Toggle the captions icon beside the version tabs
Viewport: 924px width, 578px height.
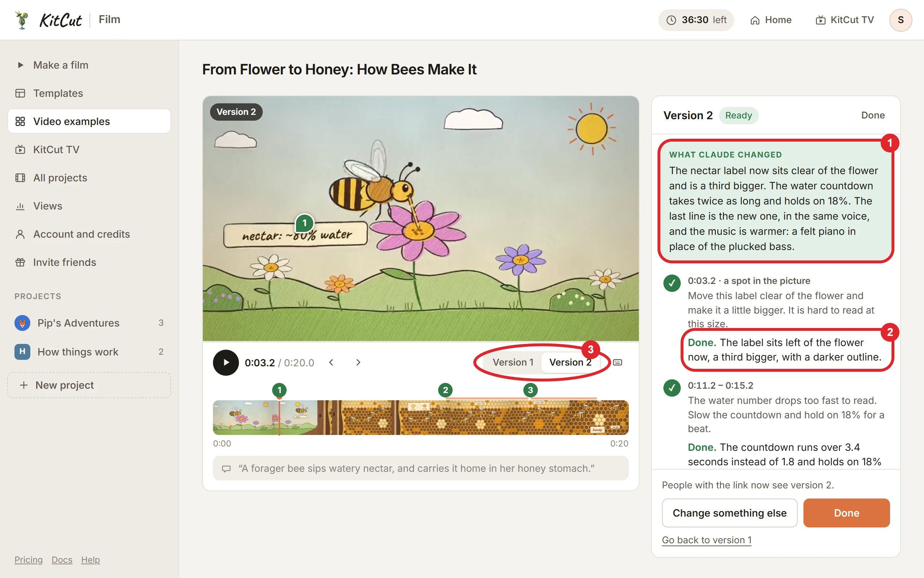(x=618, y=362)
